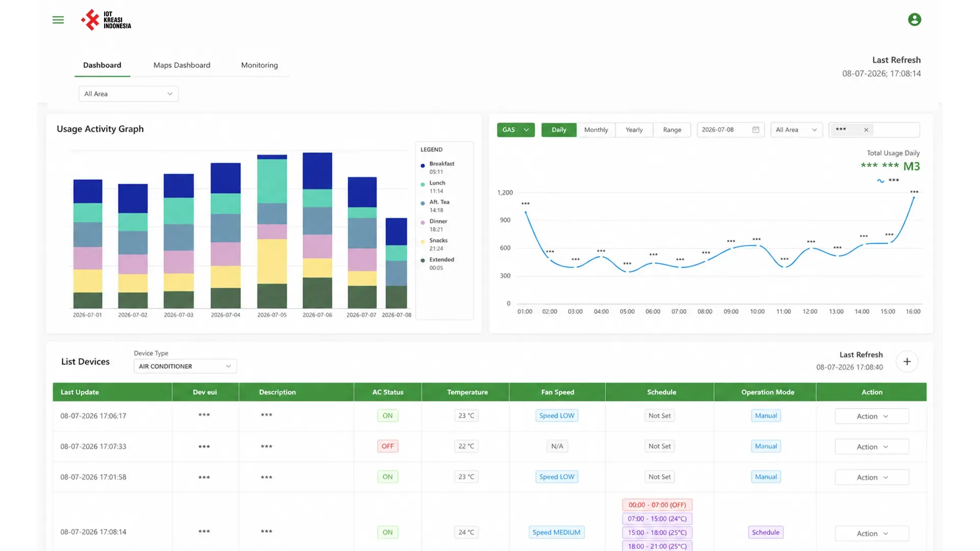The height and width of the screenshot is (551, 980).
Task: Click N/A fan speed value
Action: click(557, 446)
